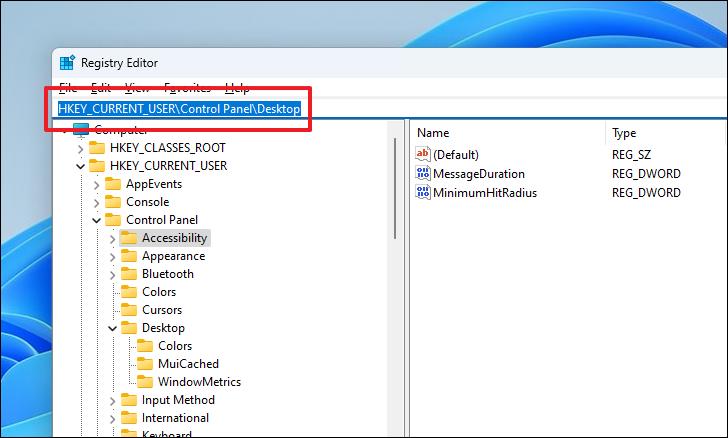
Task: Select the Input Method key label
Action: click(x=178, y=400)
